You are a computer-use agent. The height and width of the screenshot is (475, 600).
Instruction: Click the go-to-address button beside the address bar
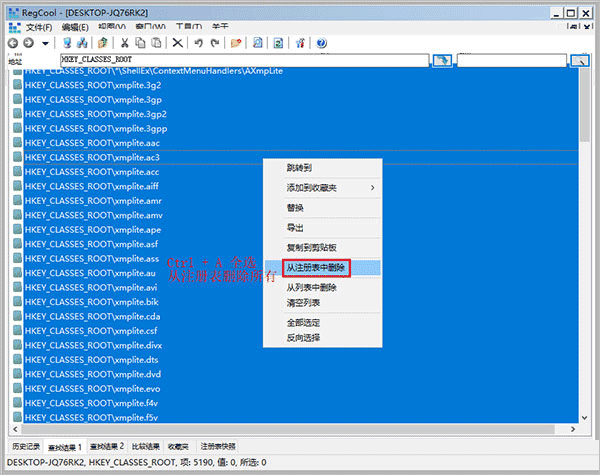[x=442, y=60]
